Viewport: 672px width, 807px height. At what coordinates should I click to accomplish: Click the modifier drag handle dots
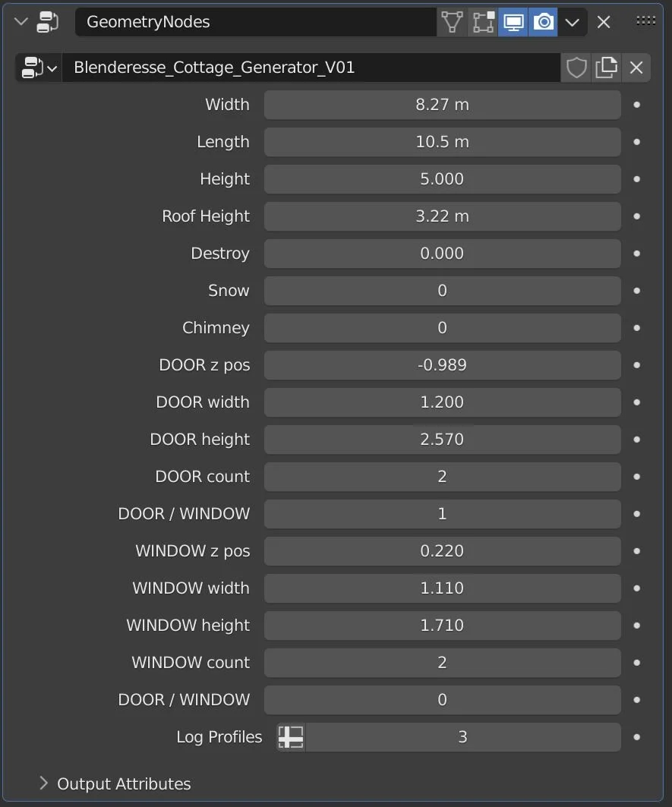pos(645,20)
